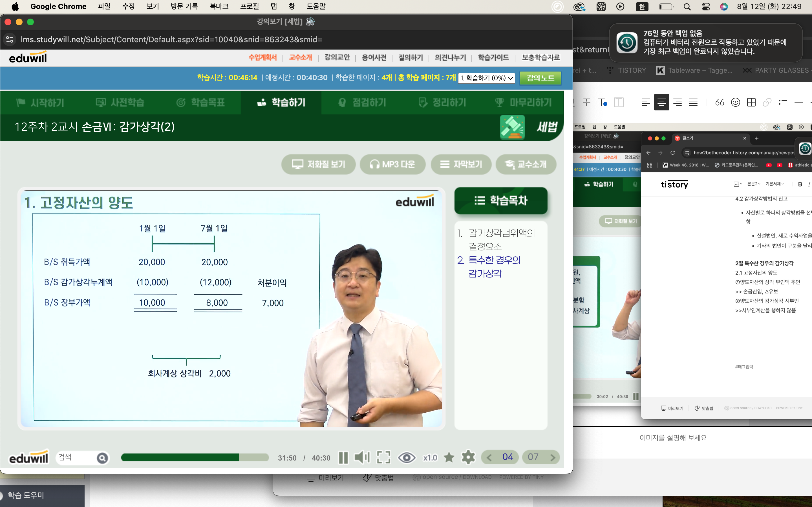
Task: Click the 강의노트 button
Action: (x=540, y=78)
